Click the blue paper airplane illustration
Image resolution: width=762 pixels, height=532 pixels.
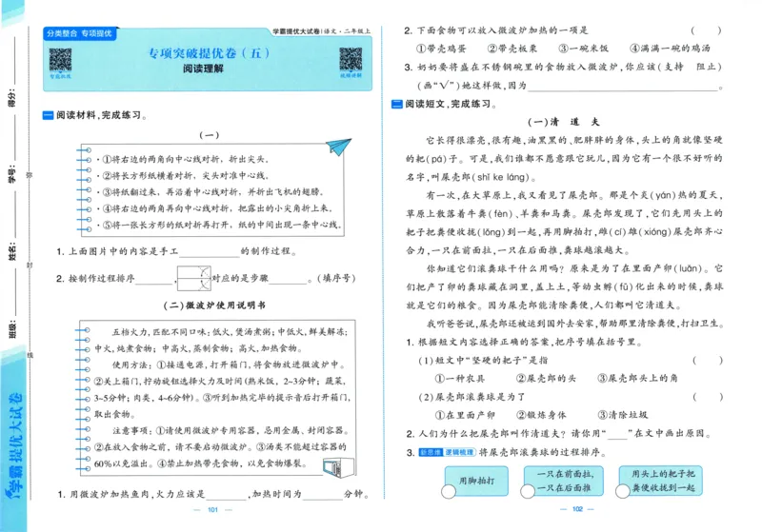pos(339,147)
